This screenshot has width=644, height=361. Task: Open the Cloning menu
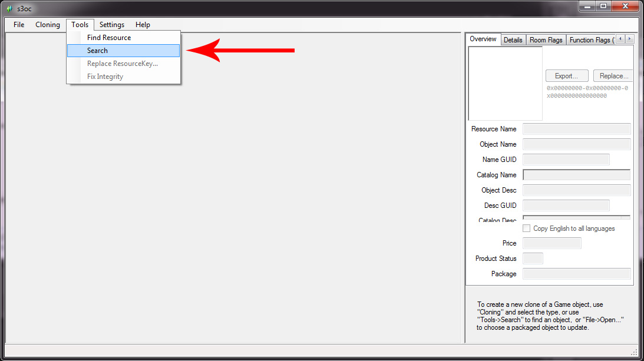(x=48, y=25)
